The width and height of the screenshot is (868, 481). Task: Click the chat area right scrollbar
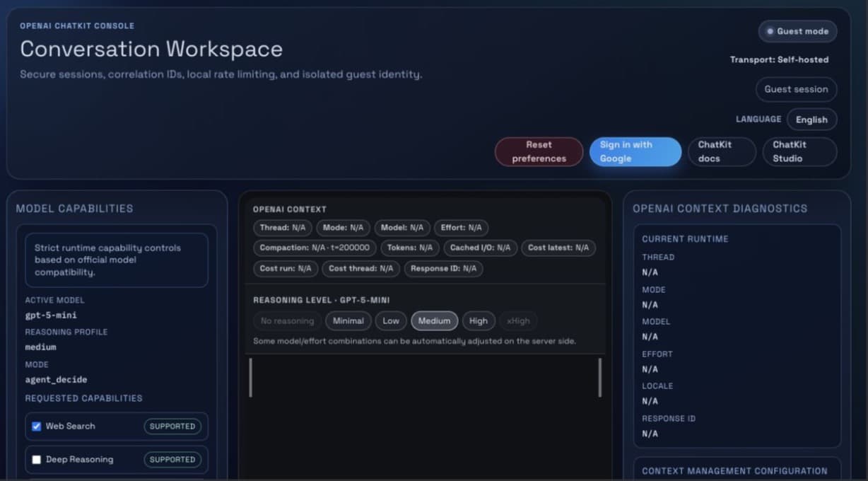click(600, 377)
